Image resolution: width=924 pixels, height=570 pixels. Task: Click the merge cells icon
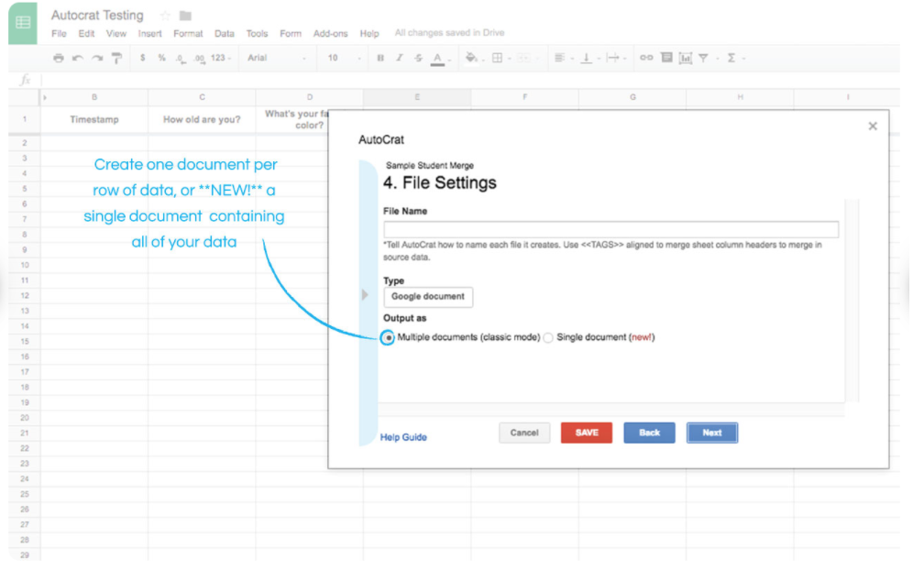tap(523, 58)
